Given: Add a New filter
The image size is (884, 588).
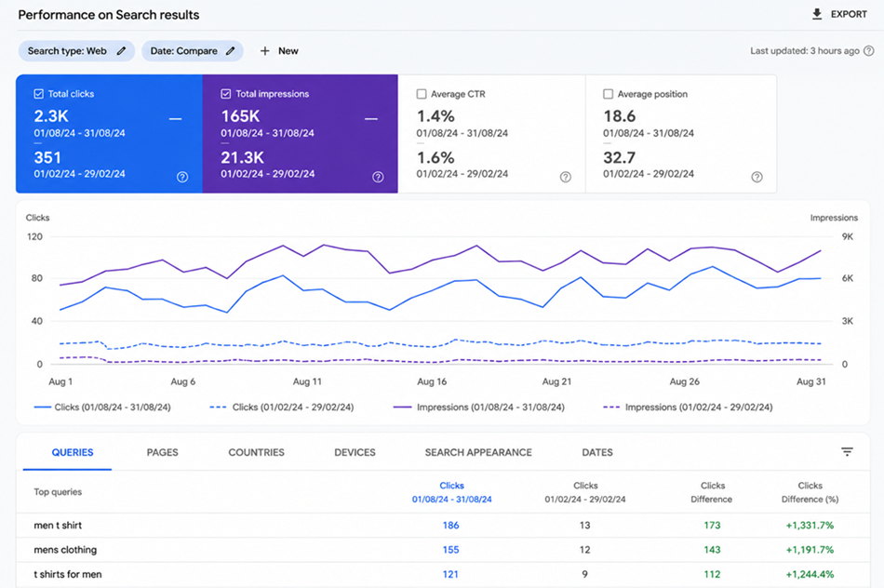Looking at the screenshot, I should tap(288, 51).
